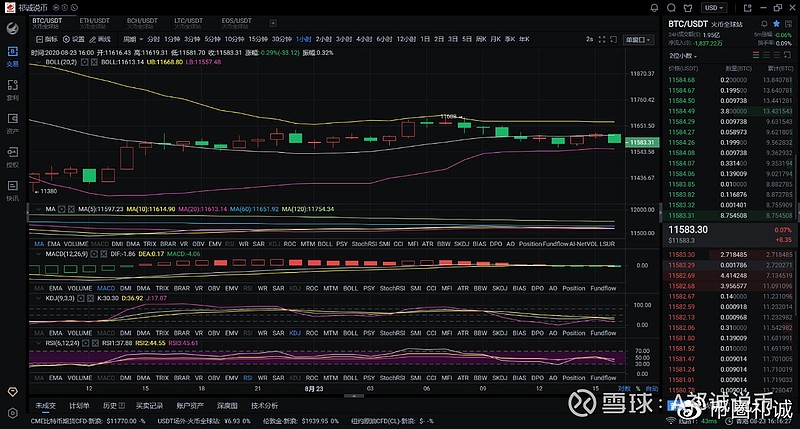Open the 技术分析 bottom tab
Viewport: 800px width, 429px height.
pos(264,405)
